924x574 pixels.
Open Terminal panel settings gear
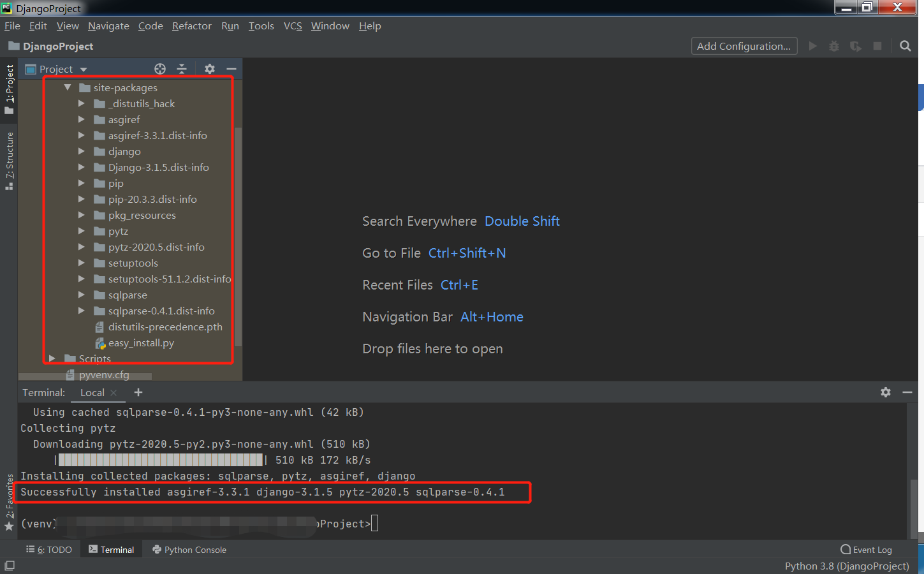886,392
